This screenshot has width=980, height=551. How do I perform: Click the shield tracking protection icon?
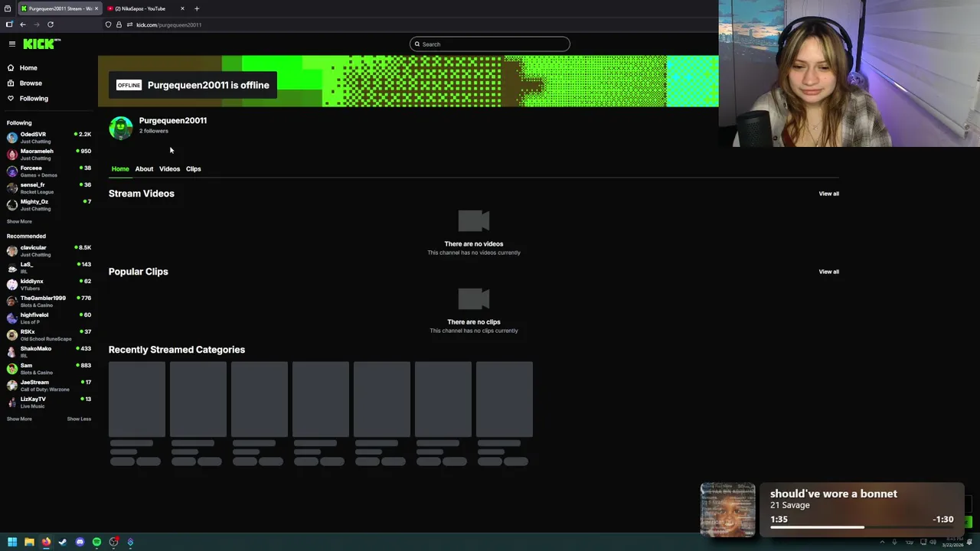pyautogui.click(x=108, y=24)
